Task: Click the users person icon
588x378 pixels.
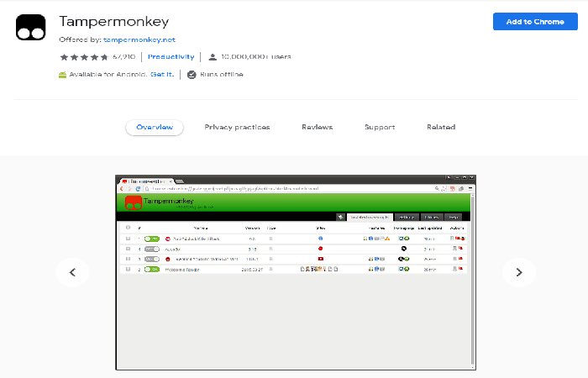Action: (x=213, y=57)
